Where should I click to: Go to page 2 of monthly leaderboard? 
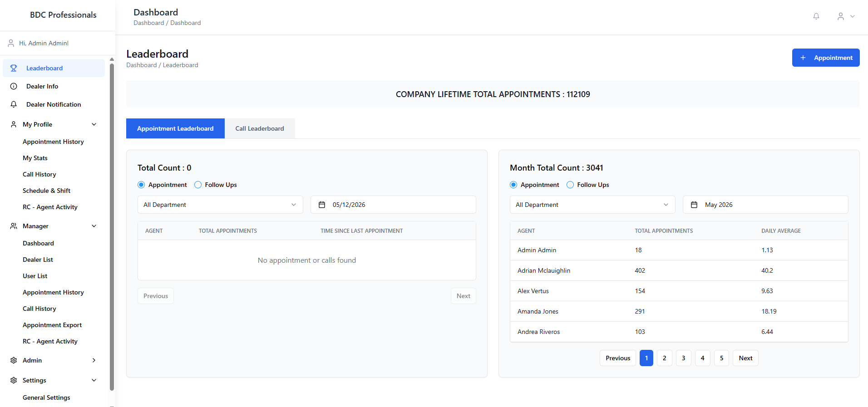pos(665,358)
